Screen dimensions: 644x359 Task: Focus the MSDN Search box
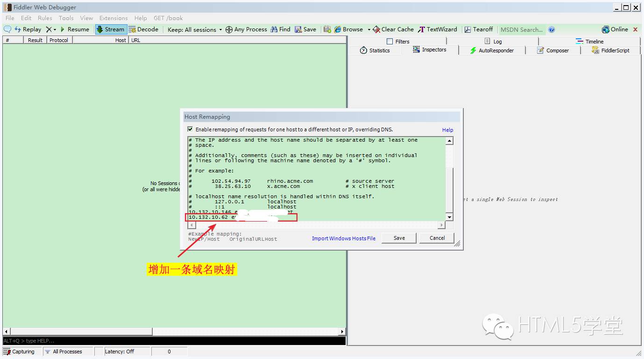pos(522,29)
